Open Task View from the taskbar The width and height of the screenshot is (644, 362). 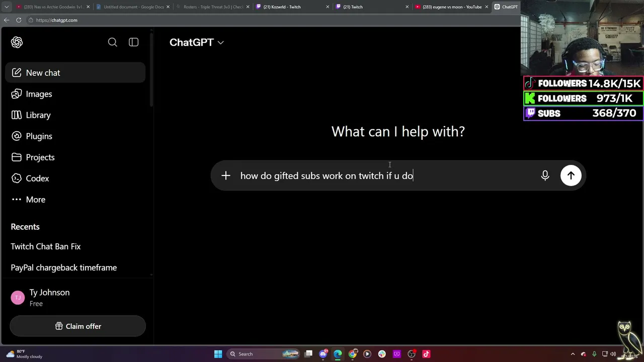click(308, 354)
